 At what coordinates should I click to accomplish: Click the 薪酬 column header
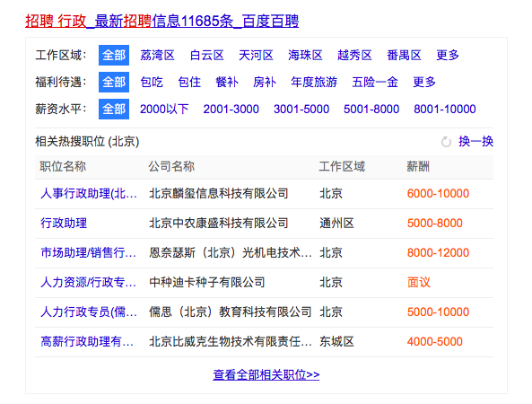coord(418,166)
